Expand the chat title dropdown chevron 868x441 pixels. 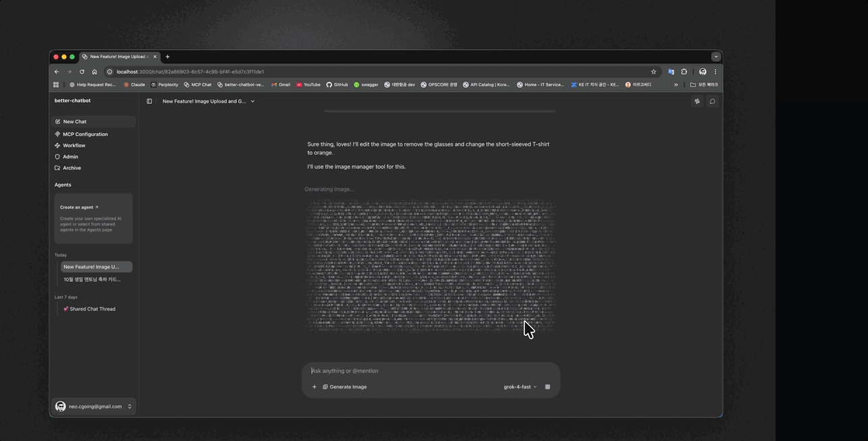click(x=252, y=101)
